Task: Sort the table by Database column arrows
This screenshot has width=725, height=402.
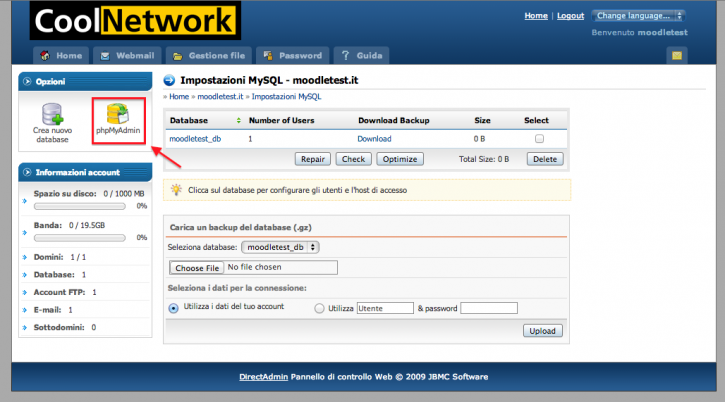Action: click(x=239, y=120)
